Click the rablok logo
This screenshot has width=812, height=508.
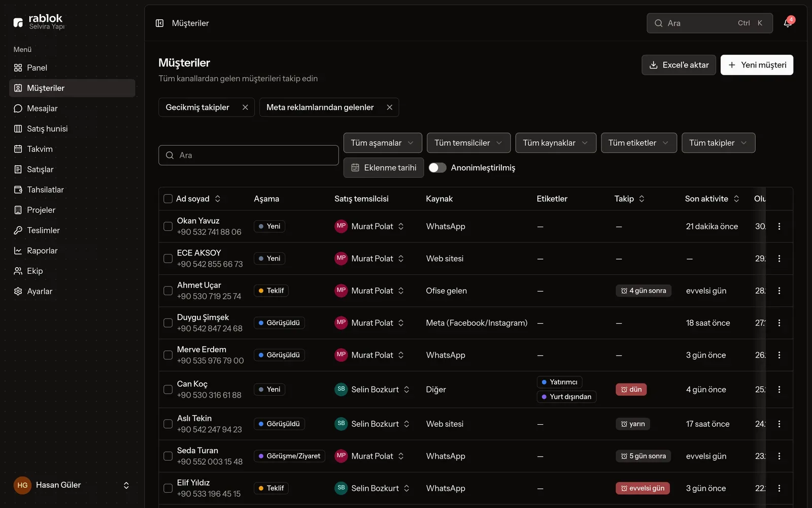coord(39,22)
